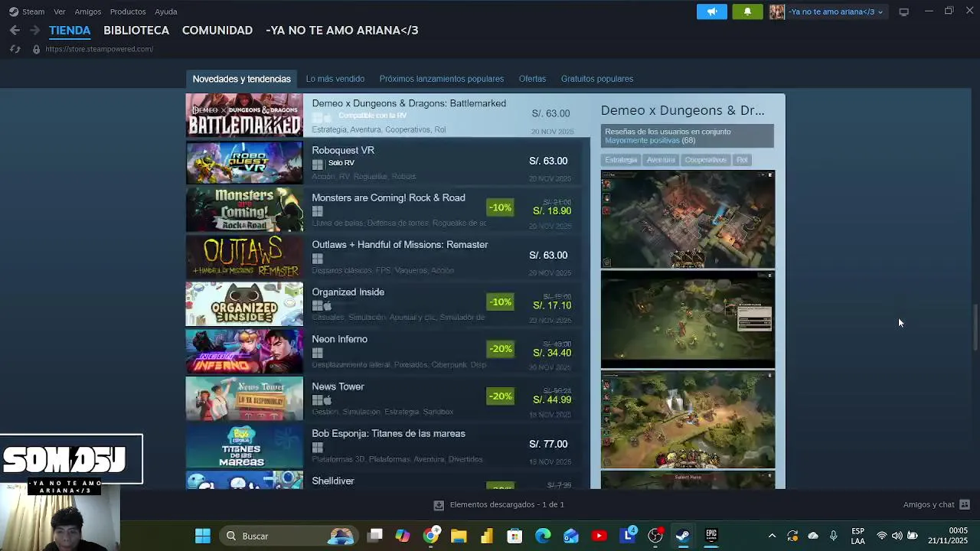Open the Shelldiver game row
The image size is (980, 551).
387,481
